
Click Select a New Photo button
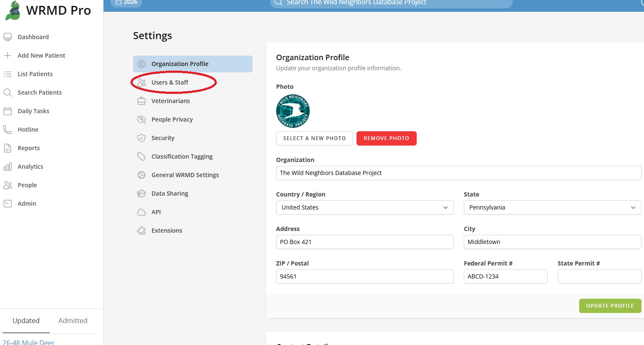[314, 138]
